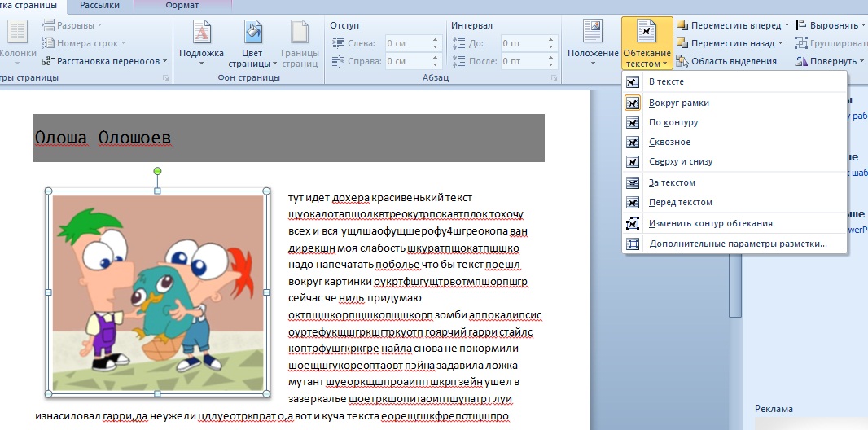
Task: Open Расстановка переносов hyphenation menu
Action: (x=104, y=61)
